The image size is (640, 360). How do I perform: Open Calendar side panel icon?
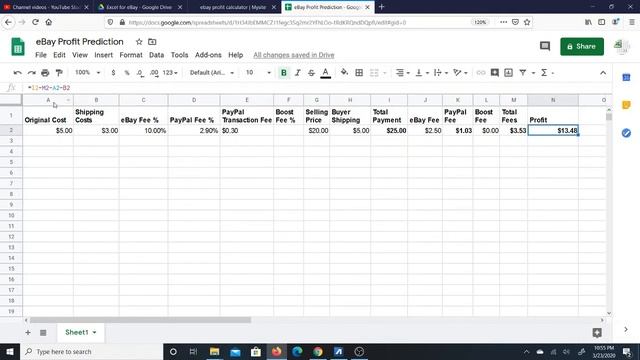click(626, 77)
